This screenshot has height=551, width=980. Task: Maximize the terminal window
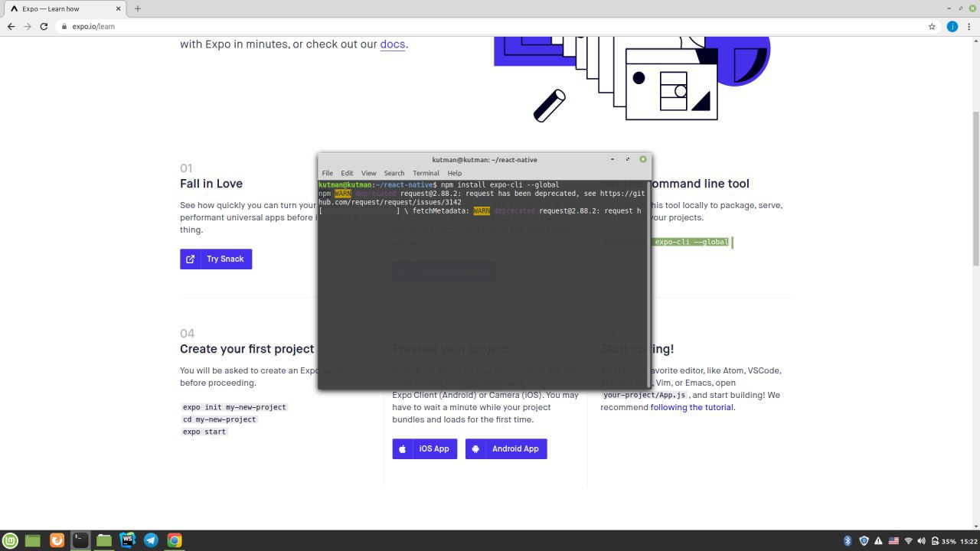628,160
